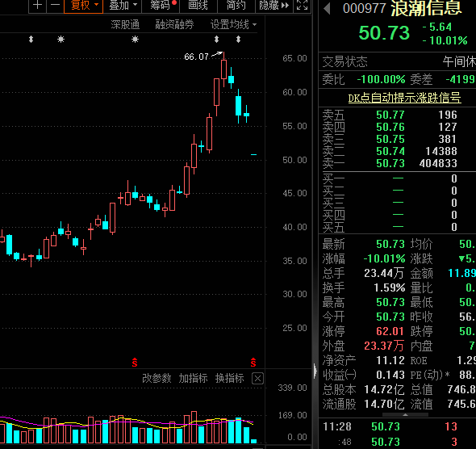Expand the 设置均线 dropdown
Image resolution: width=476 pixels, height=449 pixels.
coord(233,24)
